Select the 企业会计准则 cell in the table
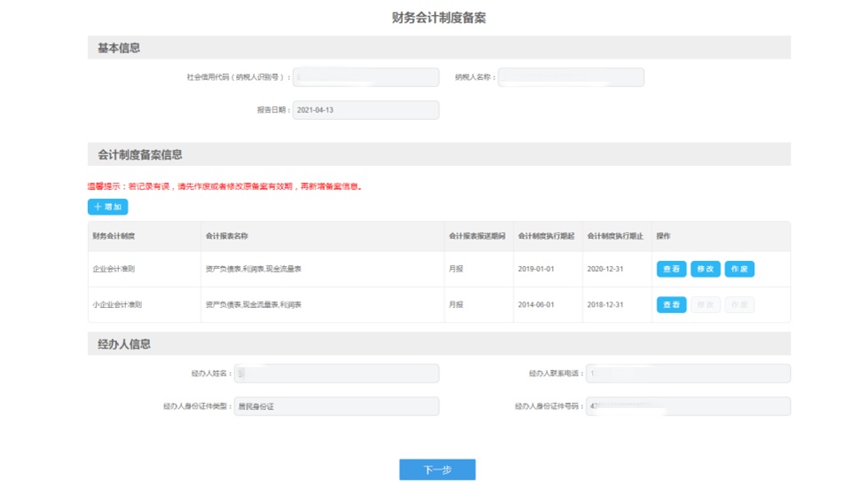The width and height of the screenshot is (868, 503). click(x=114, y=269)
